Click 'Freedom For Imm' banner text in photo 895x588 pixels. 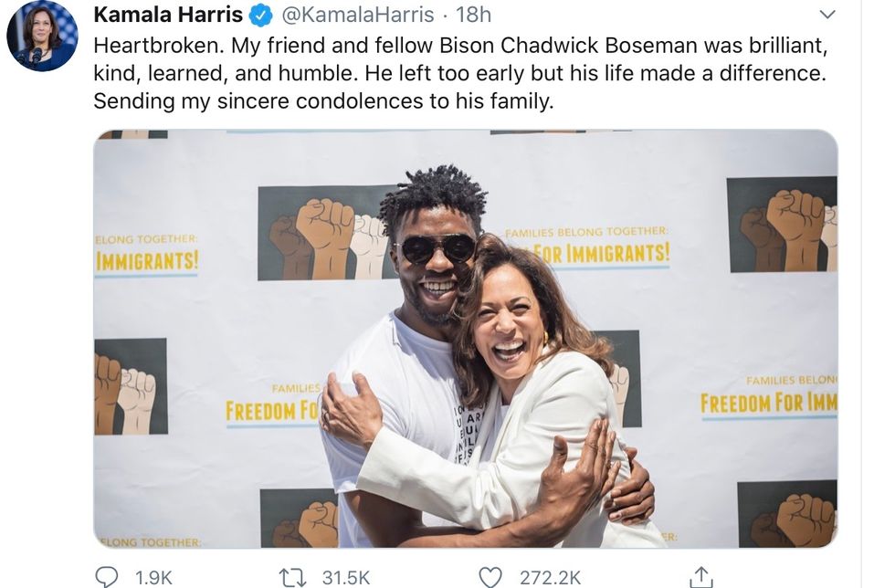click(769, 403)
